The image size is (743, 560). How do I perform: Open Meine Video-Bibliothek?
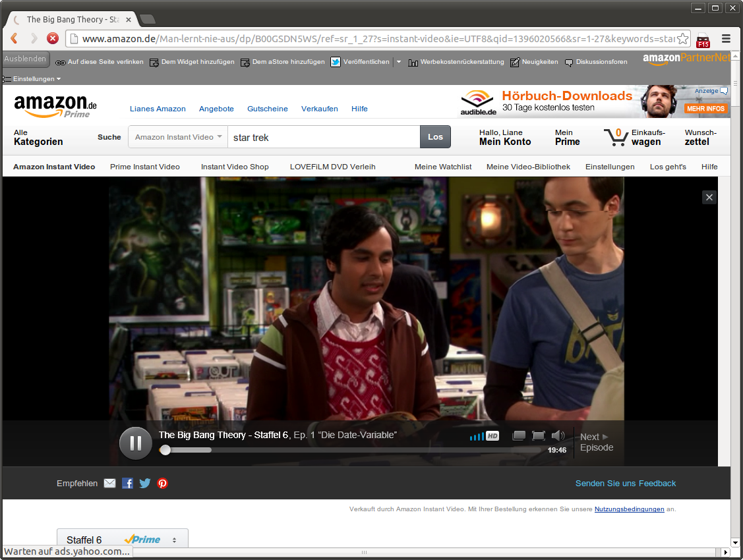pos(528,167)
